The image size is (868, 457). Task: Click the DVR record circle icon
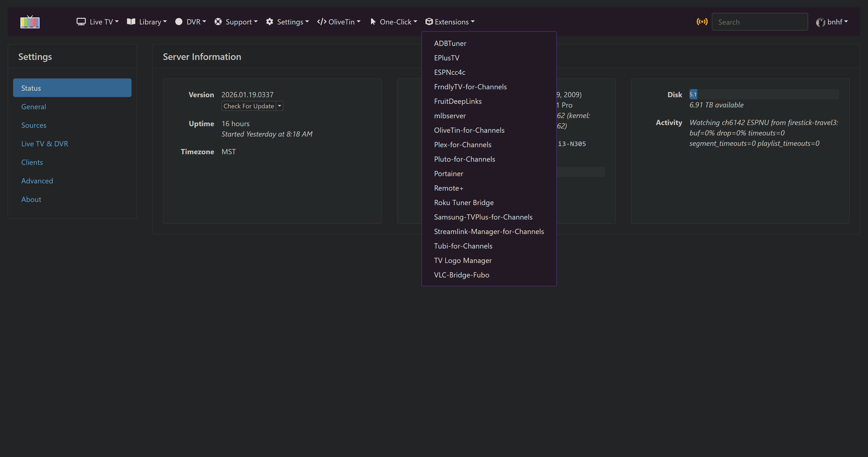coord(179,21)
